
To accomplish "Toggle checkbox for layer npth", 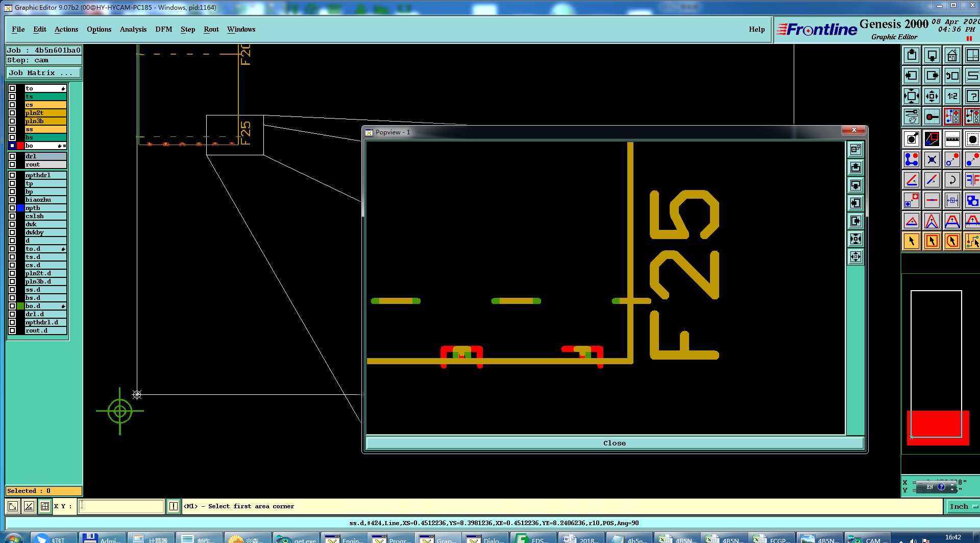I will pos(12,208).
